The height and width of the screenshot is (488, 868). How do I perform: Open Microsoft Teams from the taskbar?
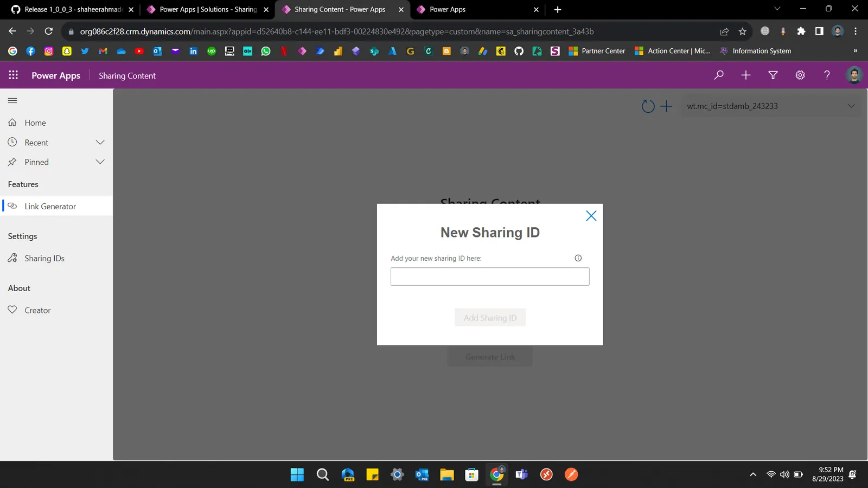[521, 474]
